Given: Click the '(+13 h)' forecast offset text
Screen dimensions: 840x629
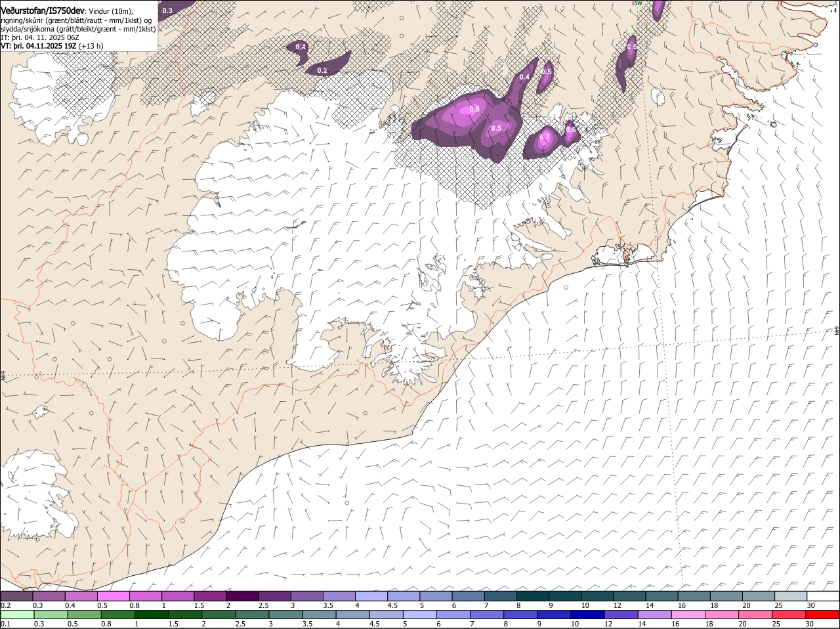Looking at the screenshot, I should tap(91, 47).
